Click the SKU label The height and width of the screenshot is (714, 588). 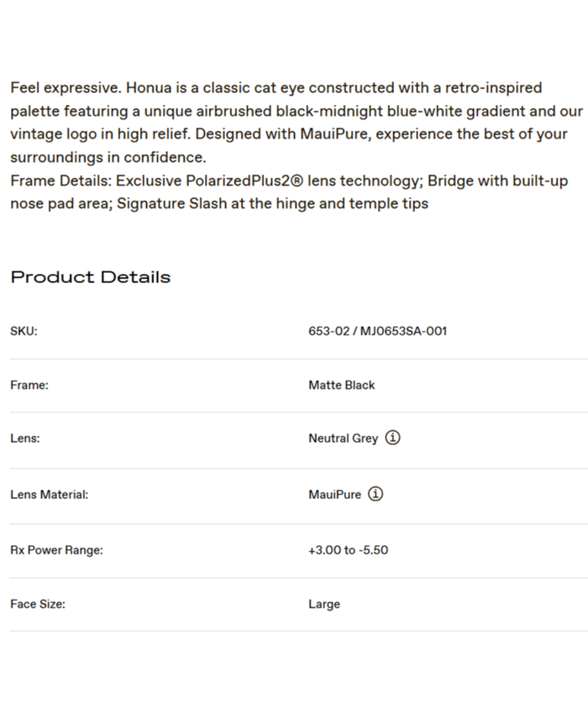24,331
